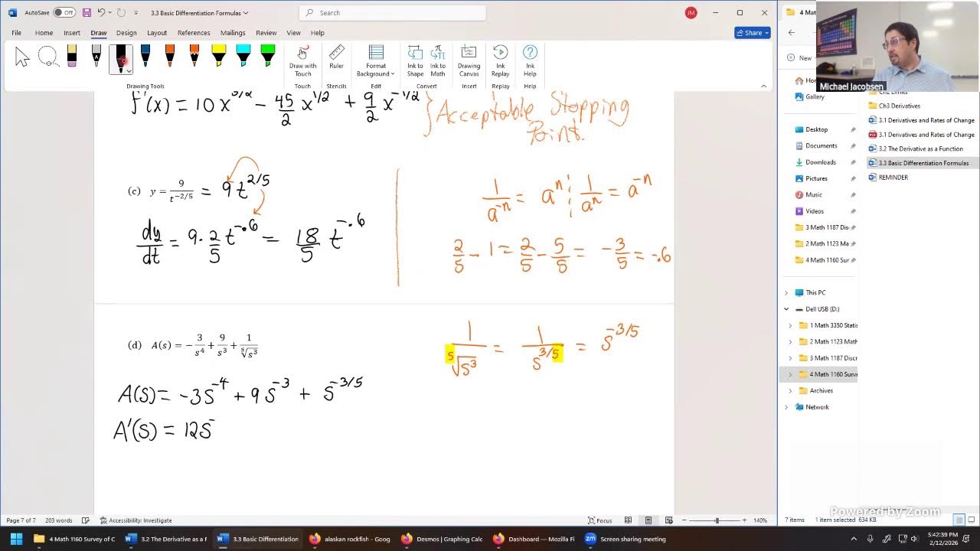Viewport: 980px width, 551px height.
Task: Open the Mailings tab
Action: click(x=233, y=33)
